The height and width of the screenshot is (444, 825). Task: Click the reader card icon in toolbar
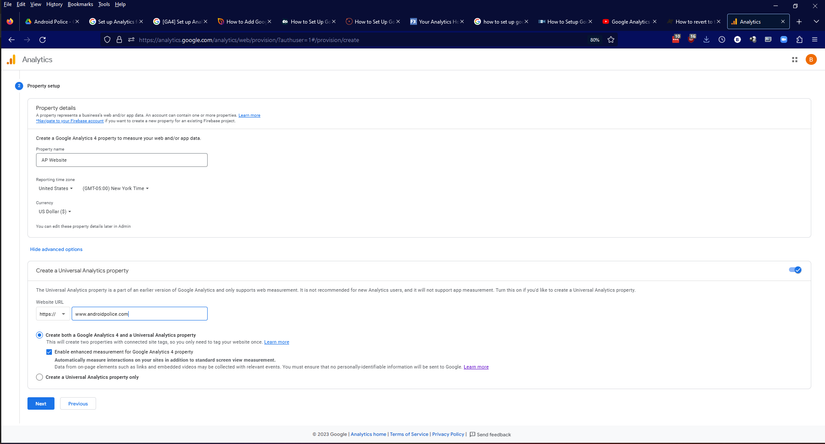tap(768, 39)
